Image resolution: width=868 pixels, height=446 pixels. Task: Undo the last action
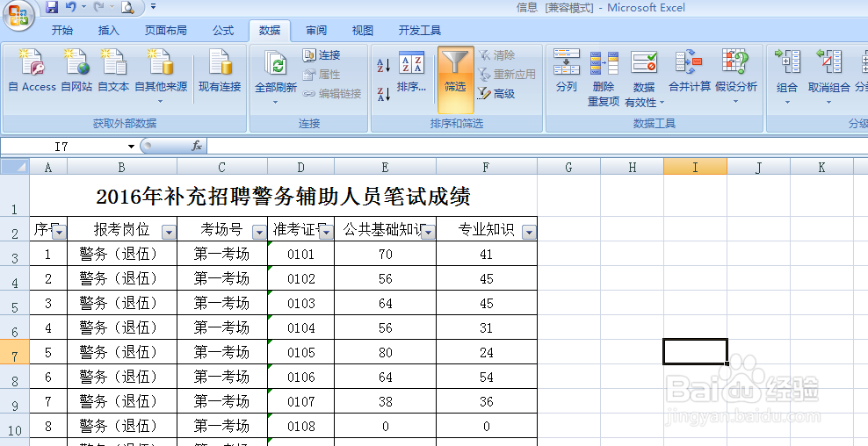pyautogui.click(x=70, y=7)
